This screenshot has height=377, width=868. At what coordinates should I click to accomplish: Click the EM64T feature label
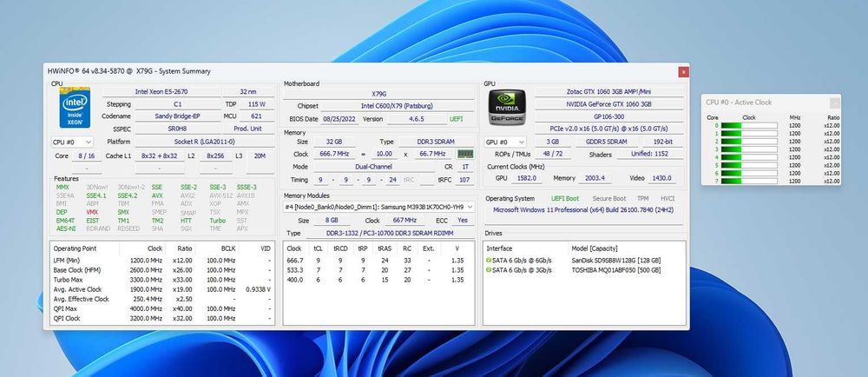[x=65, y=221]
